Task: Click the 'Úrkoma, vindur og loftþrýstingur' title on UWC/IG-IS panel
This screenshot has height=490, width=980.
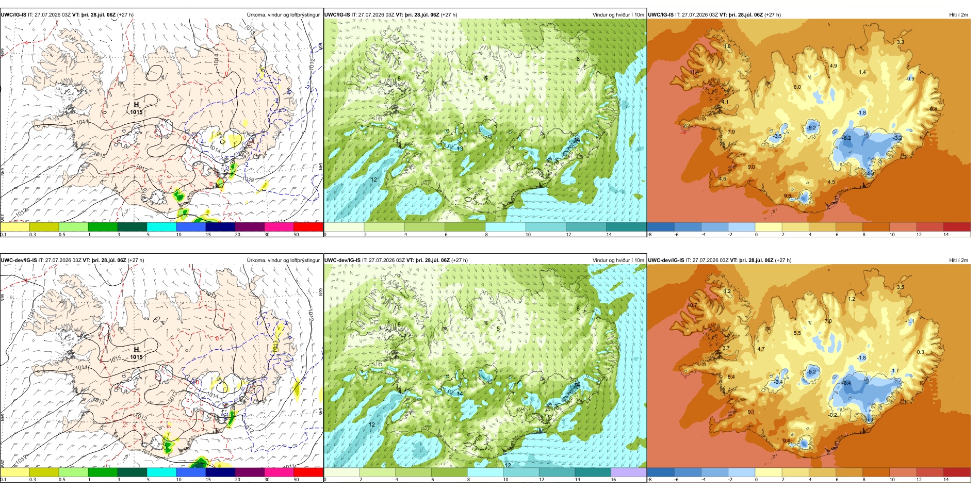Action: tap(283, 15)
